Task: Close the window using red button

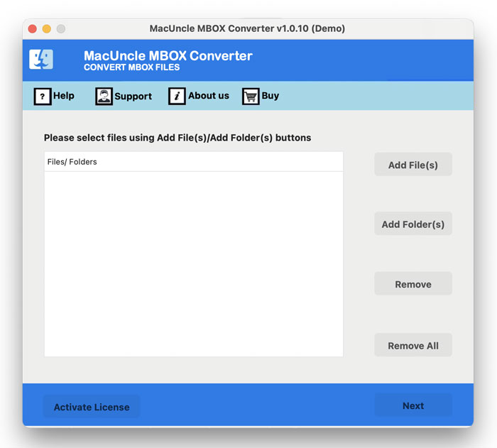Action: tap(33, 28)
